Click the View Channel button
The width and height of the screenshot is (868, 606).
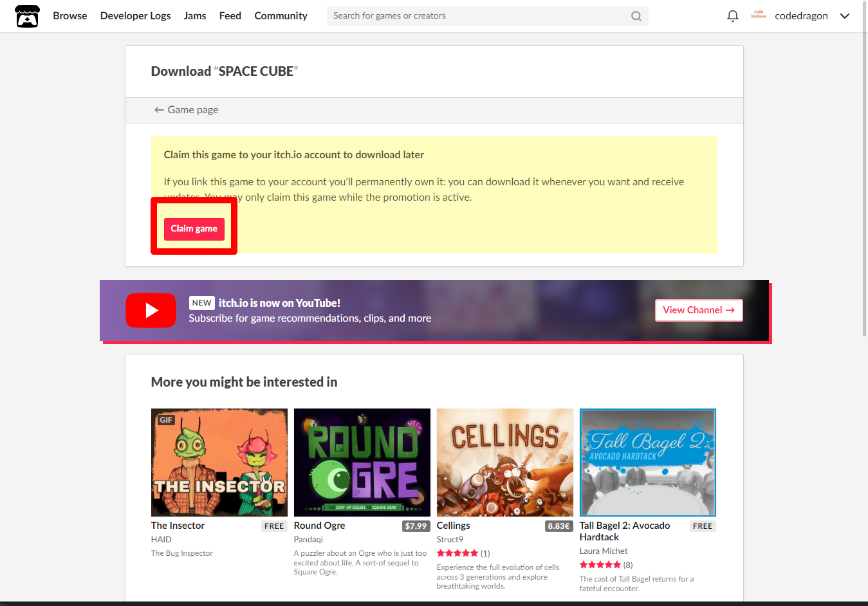tap(699, 310)
